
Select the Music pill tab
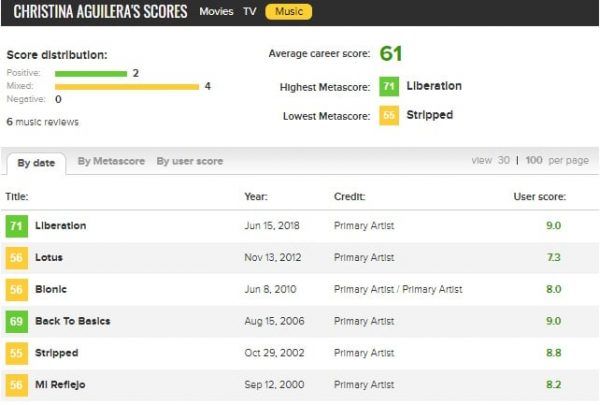coord(289,12)
